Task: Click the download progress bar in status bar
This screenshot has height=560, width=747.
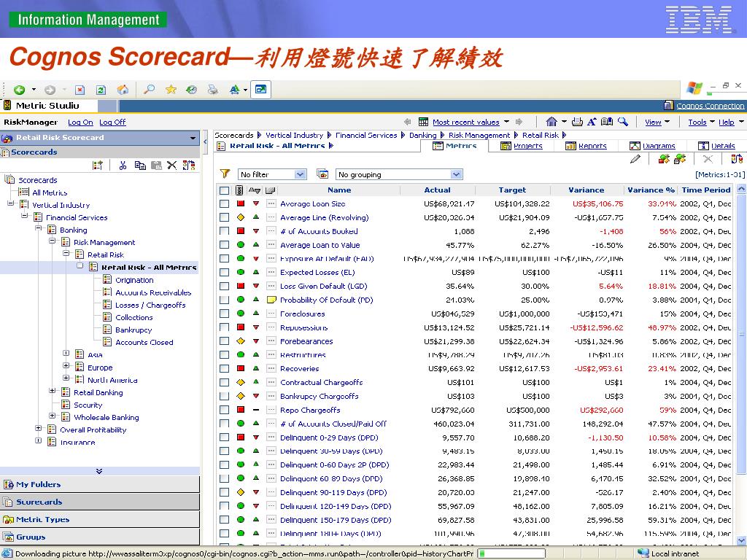Action: (511, 553)
